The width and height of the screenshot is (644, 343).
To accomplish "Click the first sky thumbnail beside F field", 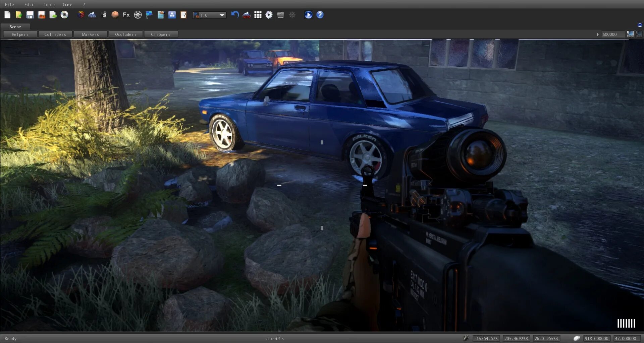I will 630,34.
